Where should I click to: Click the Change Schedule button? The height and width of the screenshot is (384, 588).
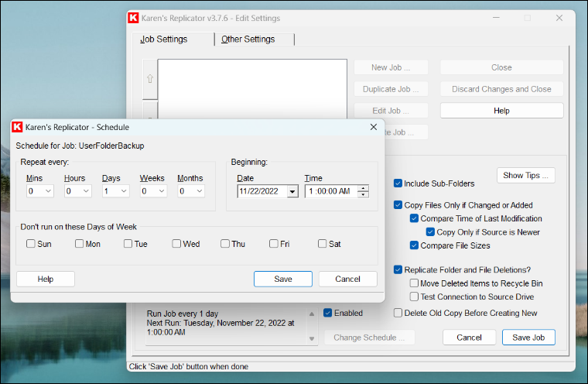pos(369,338)
